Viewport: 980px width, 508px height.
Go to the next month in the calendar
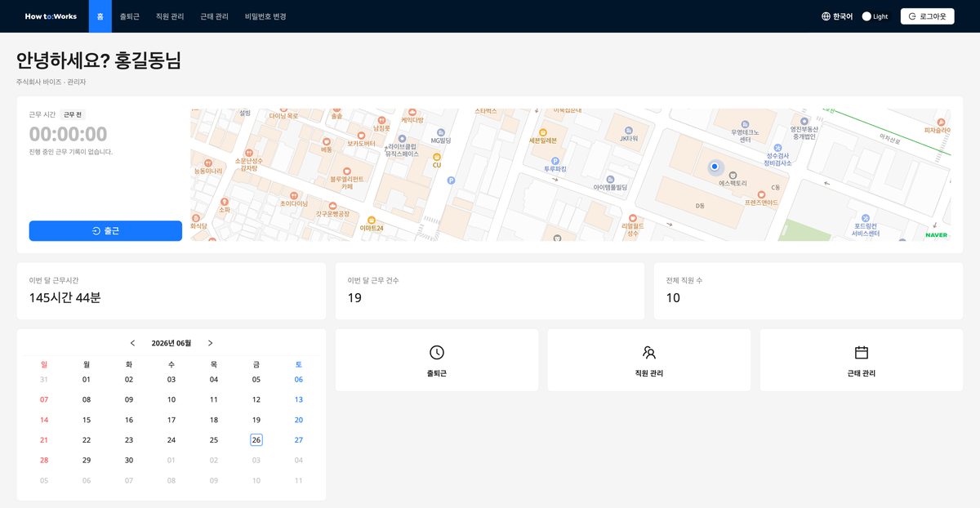(x=210, y=343)
